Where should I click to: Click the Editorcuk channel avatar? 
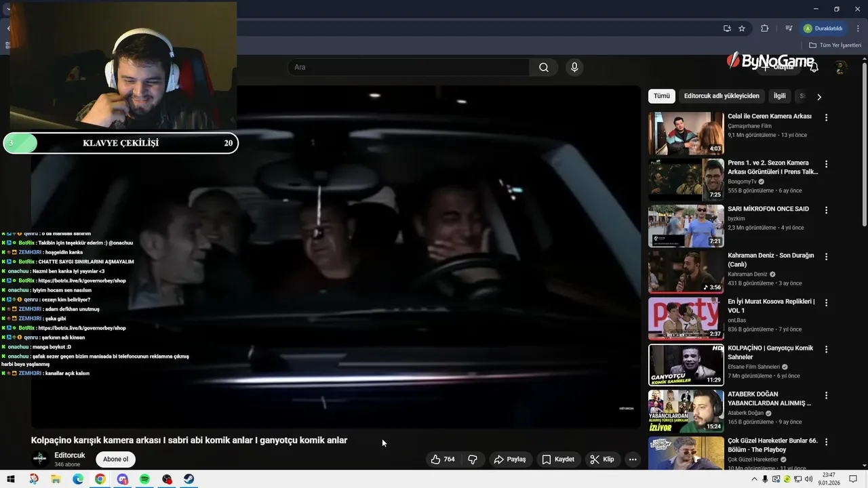click(x=40, y=459)
